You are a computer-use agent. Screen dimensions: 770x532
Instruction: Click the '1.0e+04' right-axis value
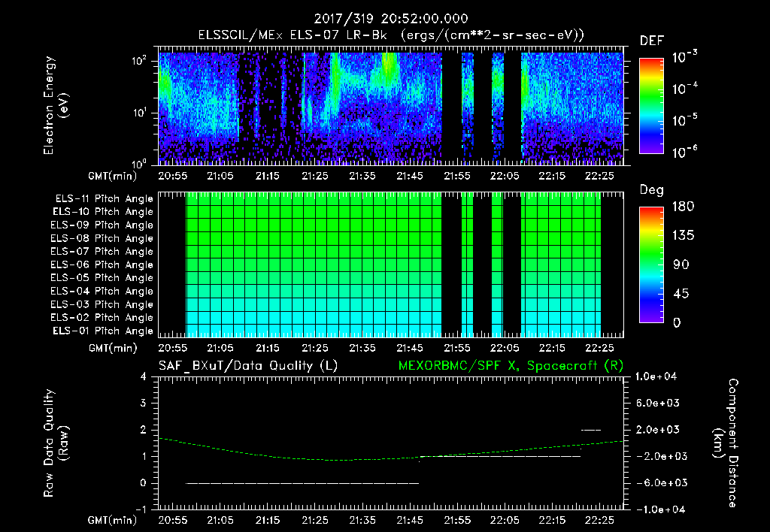tap(656, 377)
